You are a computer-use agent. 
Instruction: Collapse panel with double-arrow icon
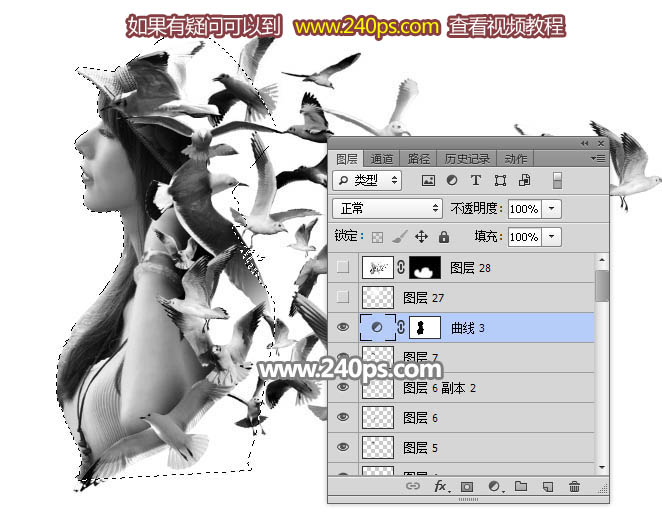click(584, 144)
